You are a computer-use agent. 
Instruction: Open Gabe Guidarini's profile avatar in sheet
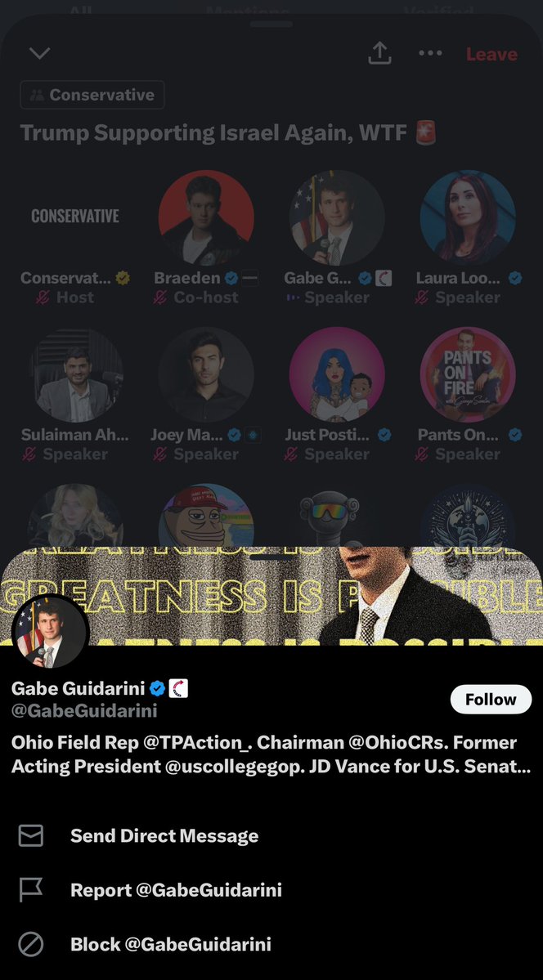pos(51,633)
